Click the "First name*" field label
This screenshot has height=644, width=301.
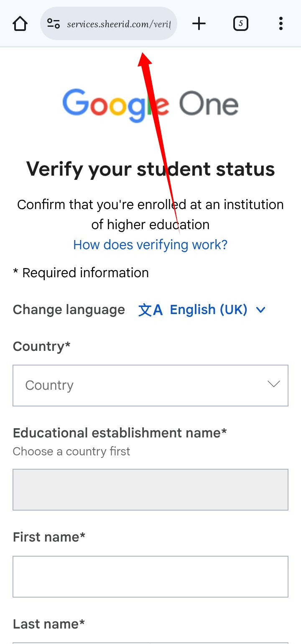49,537
